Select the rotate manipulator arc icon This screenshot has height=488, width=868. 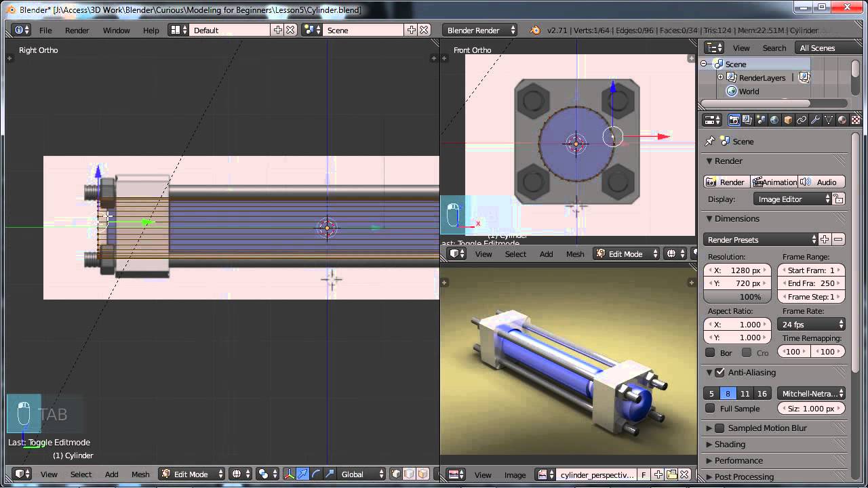pos(316,474)
